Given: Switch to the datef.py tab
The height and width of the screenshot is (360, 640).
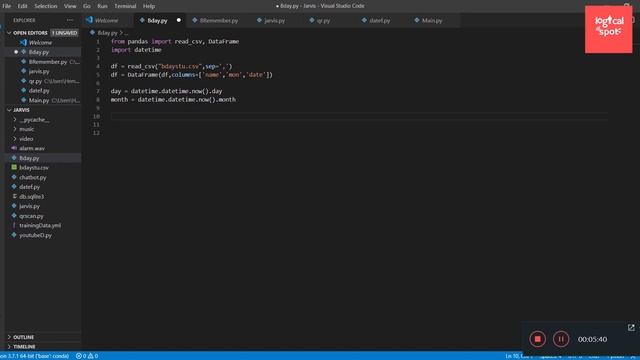Looking at the screenshot, I should tap(380, 20).
